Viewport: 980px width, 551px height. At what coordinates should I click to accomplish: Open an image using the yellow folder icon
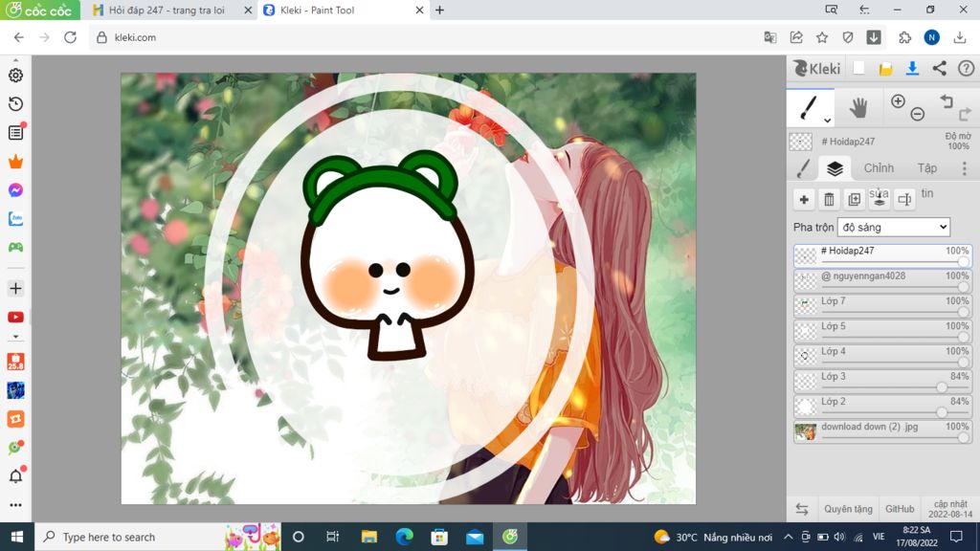click(x=885, y=69)
